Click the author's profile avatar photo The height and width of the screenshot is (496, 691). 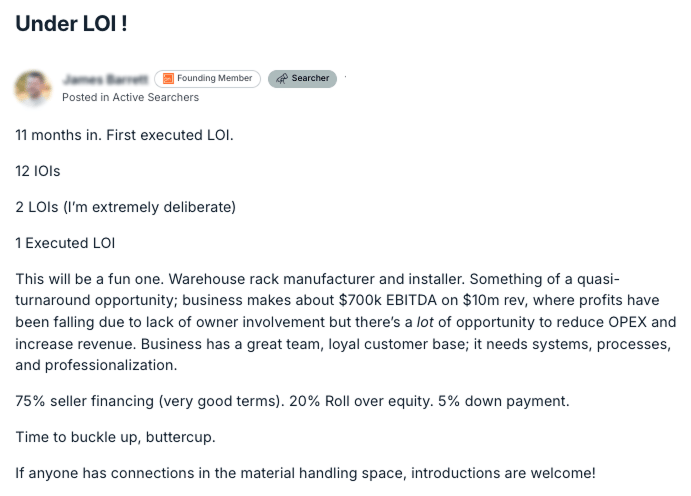[x=33, y=88]
